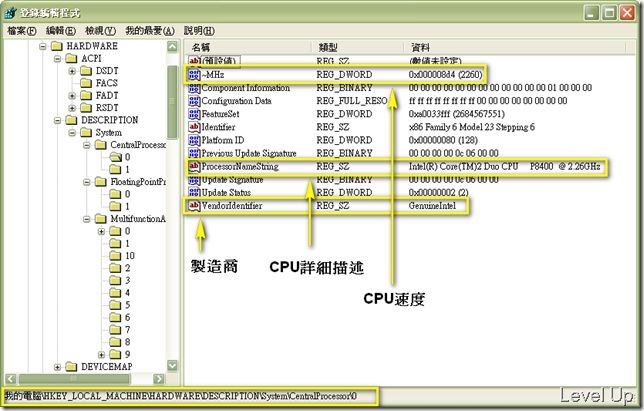Collapse the CentralProcessor tree node
The width and height of the screenshot is (644, 411).
tap(87, 145)
